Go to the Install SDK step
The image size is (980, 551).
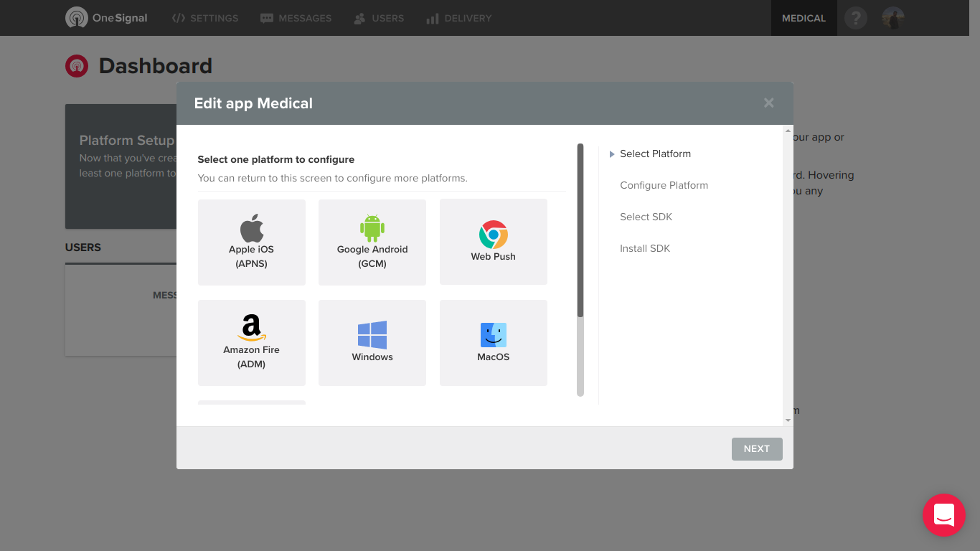[x=645, y=248]
